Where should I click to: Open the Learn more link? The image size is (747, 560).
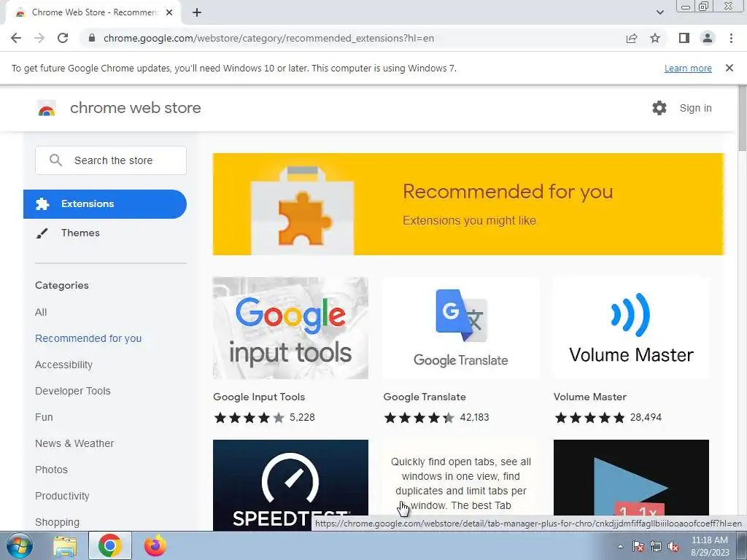point(688,68)
